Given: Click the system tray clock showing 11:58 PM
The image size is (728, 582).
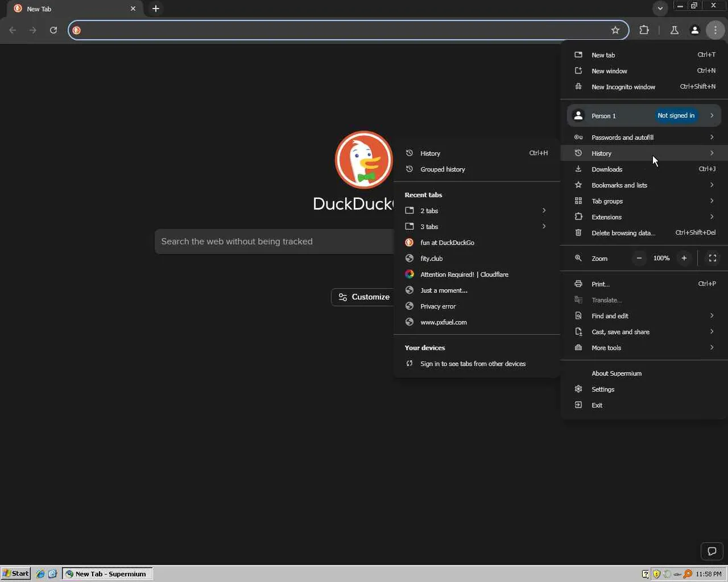Looking at the screenshot, I should tap(708, 574).
